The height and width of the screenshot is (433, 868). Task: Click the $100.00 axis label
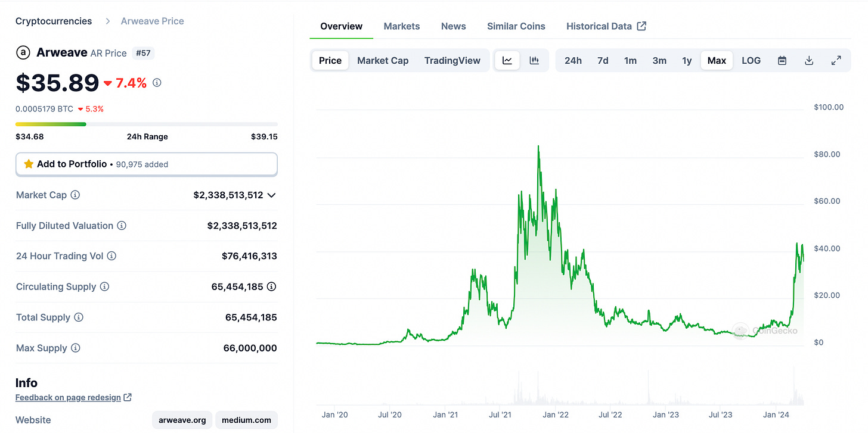(x=829, y=107)
